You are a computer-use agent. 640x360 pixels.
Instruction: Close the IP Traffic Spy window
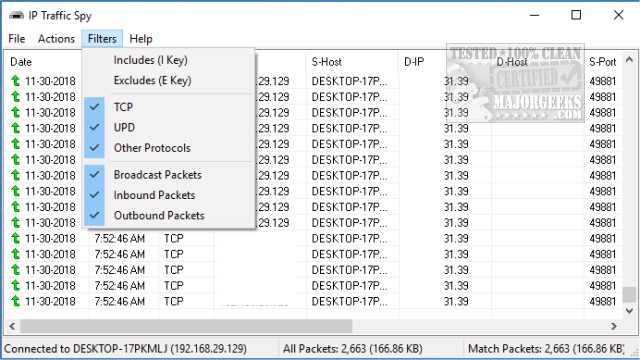point(618,16)
